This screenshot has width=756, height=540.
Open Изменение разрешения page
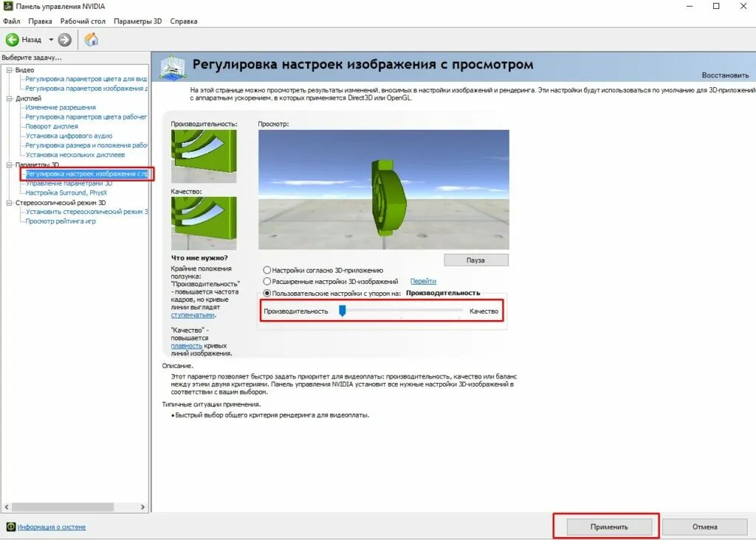[x=61, y=108]
